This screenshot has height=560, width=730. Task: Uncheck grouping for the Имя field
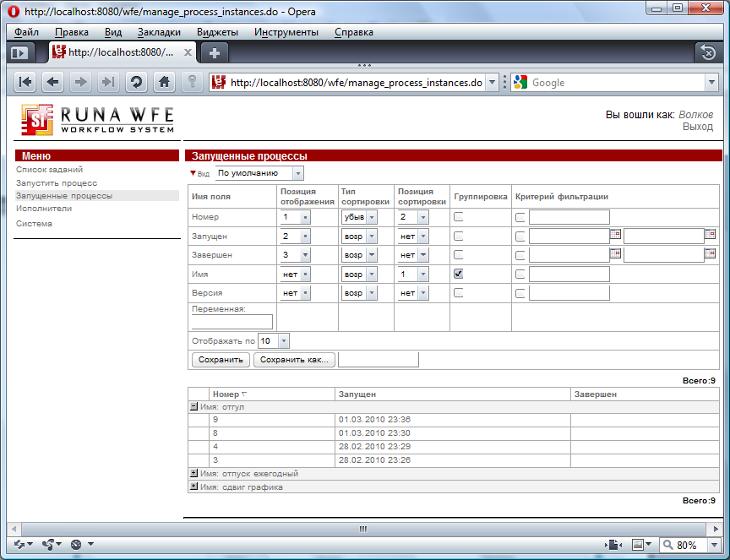pos(459,274)
